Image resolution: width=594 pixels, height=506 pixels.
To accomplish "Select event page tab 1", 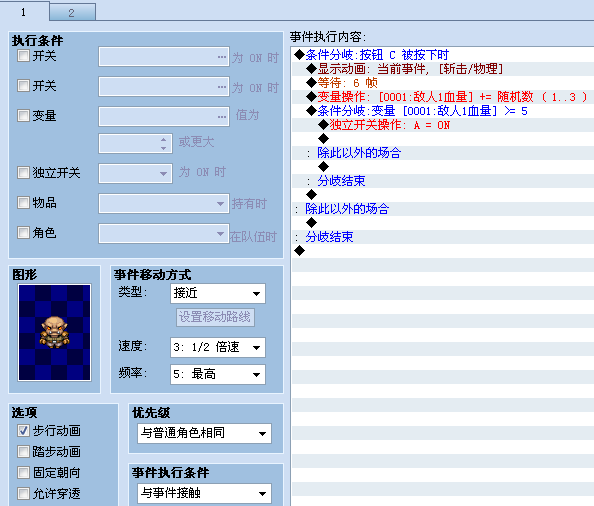I will [x=24, y=11].
